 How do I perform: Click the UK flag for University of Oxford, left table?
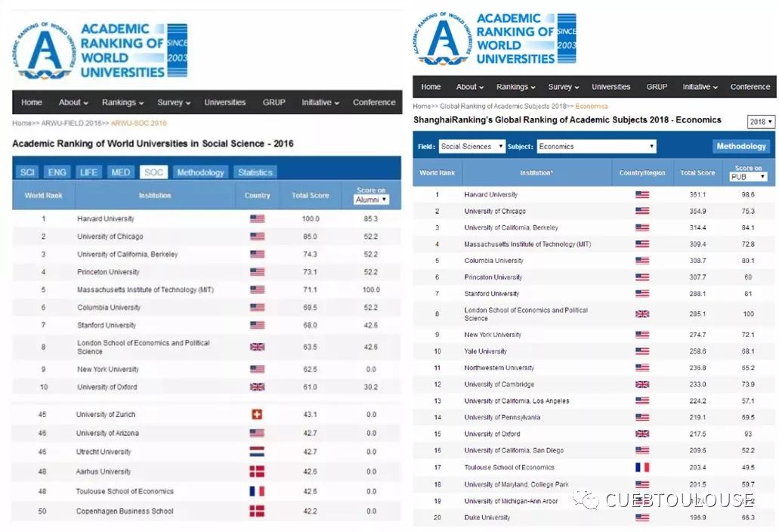click(257, 387)
